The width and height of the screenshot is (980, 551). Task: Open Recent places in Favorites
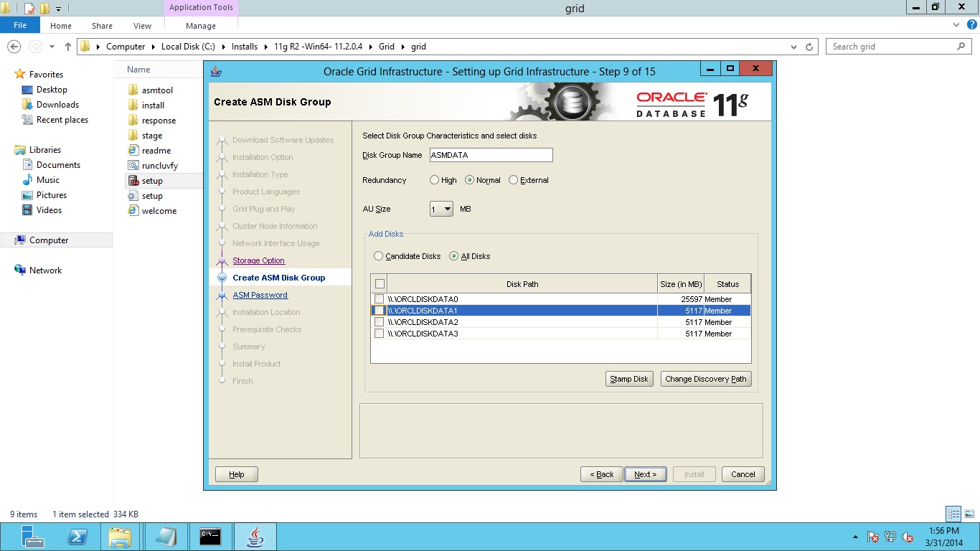[62, 120]
